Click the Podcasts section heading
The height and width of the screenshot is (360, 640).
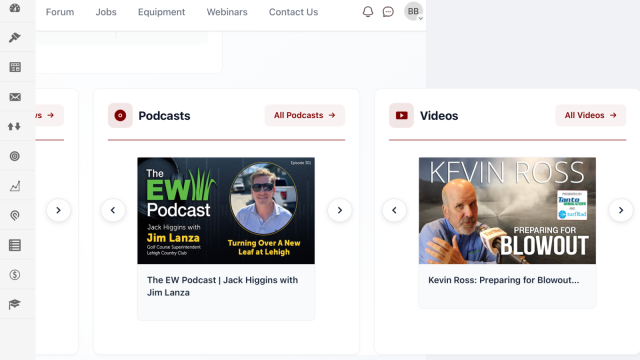(x=164, y=116)
